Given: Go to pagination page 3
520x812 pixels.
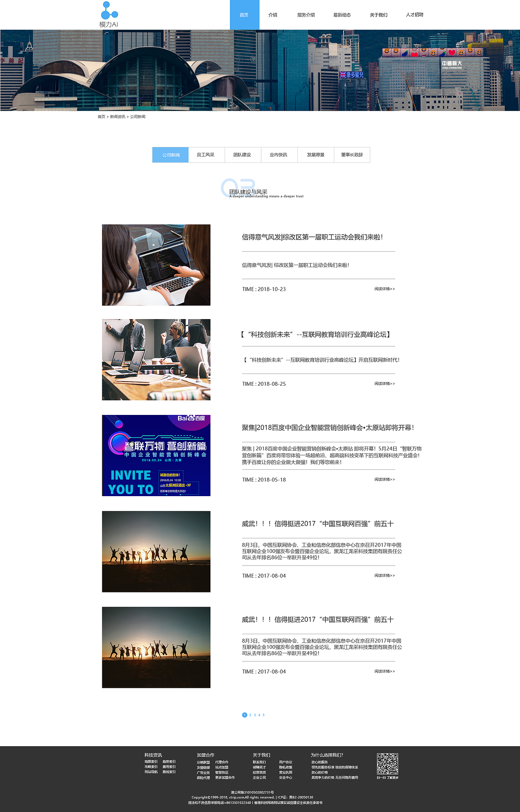Looking at the screenshot, I should tap(255, 715).
